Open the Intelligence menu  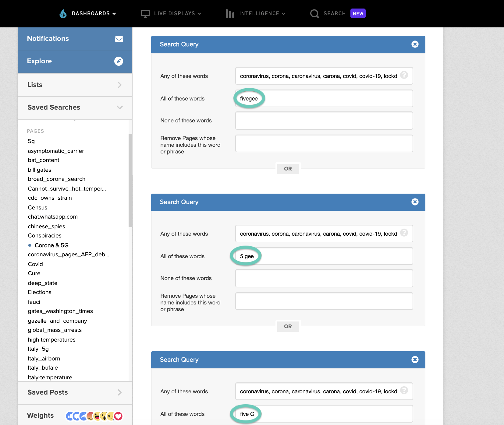(255, 13)
